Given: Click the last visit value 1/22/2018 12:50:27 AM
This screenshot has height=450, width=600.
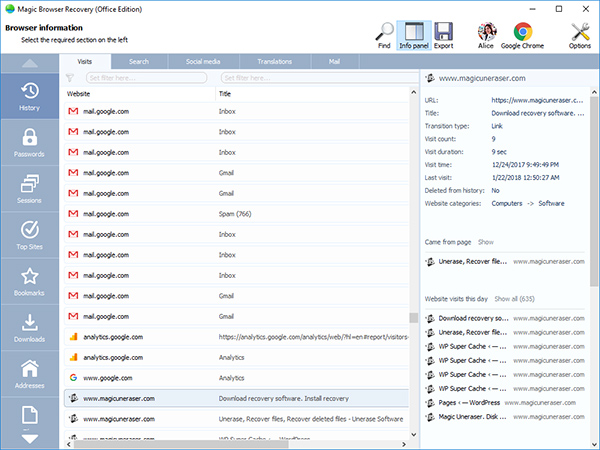Looking at the screenshot, I should click(525, 178).
